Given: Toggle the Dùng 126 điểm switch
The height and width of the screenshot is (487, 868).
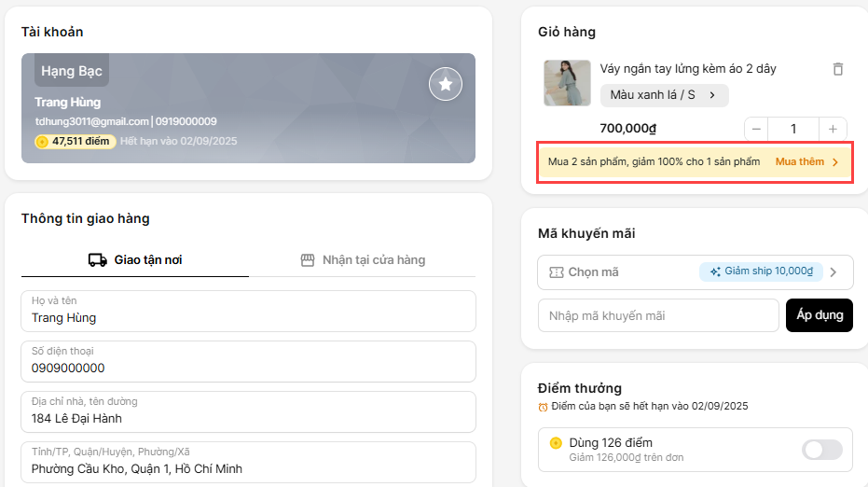Looking at the screenshot, I should click(x=822, y=450).
